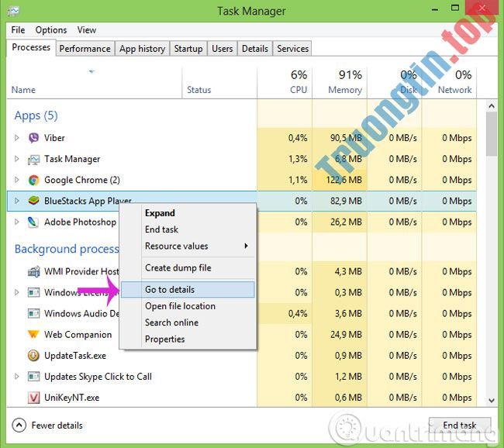Open the Options menu
This screenshot has height=448, width=504.
[51, 30]
